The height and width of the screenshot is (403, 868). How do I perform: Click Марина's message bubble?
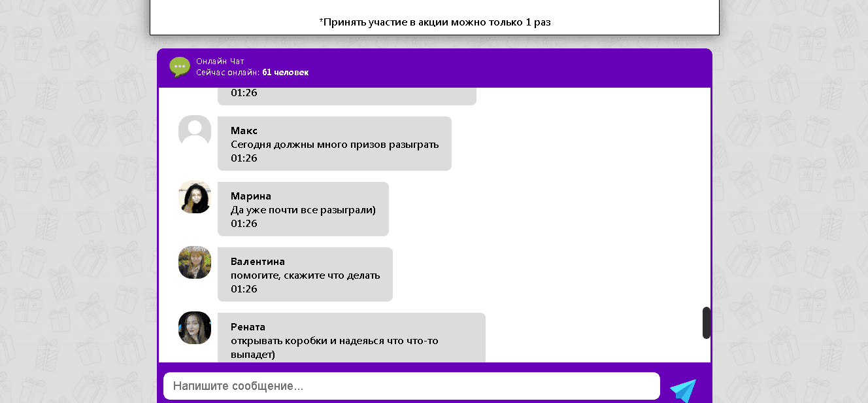(303, 209)
